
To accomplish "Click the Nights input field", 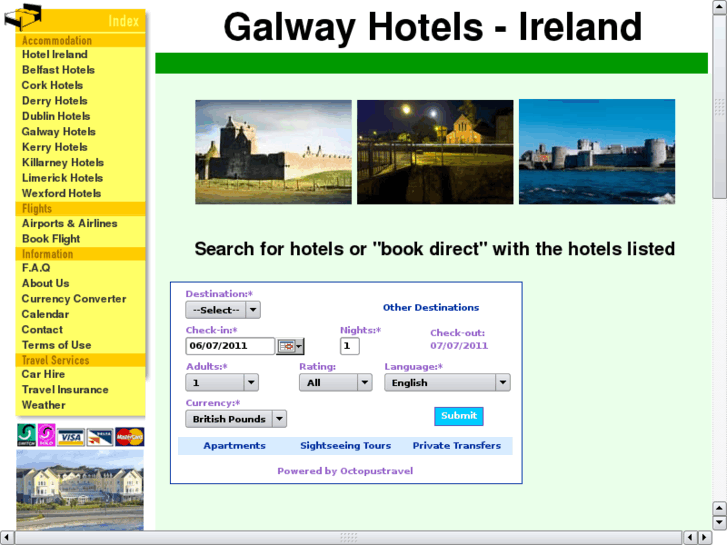I will [350, 346].
